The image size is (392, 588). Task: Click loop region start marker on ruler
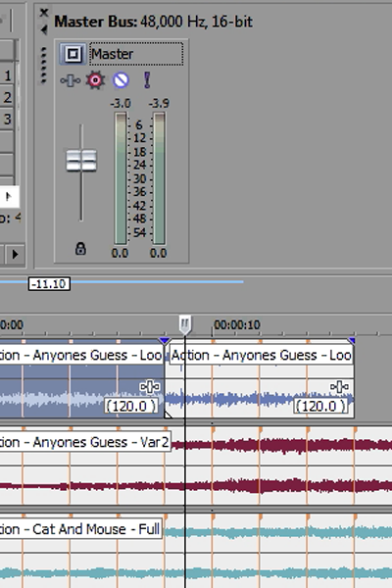164,340
